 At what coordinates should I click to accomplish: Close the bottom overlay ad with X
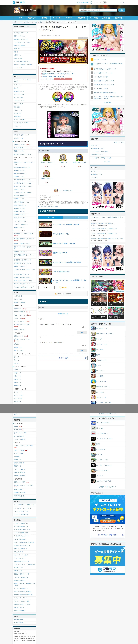point(29,405)
